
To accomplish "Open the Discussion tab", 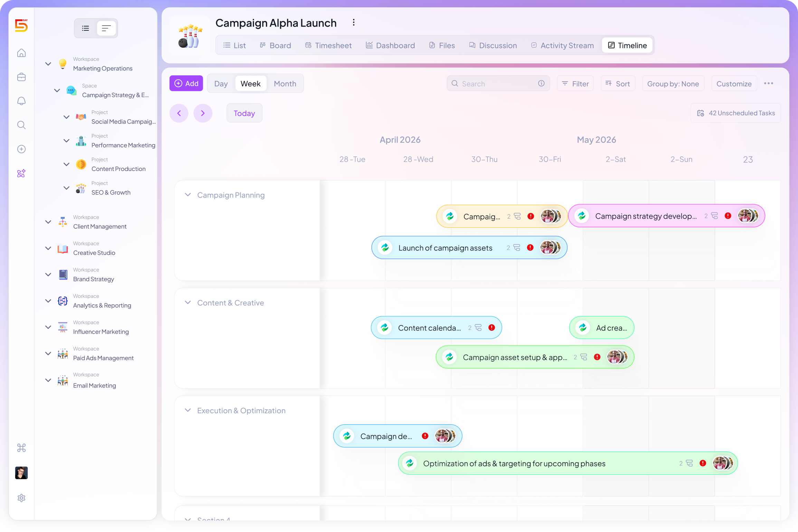I will [x=493, y=45].
